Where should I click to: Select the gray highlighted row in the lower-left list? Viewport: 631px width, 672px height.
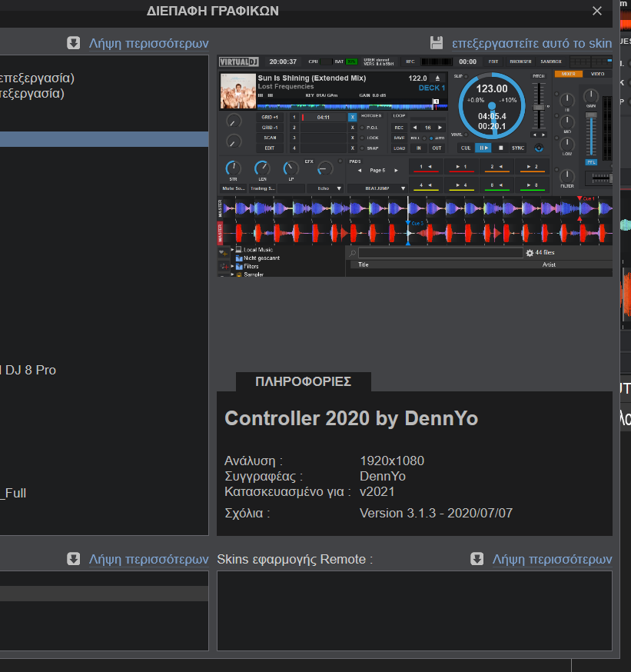pyautogui.click(x=104, y=594)
